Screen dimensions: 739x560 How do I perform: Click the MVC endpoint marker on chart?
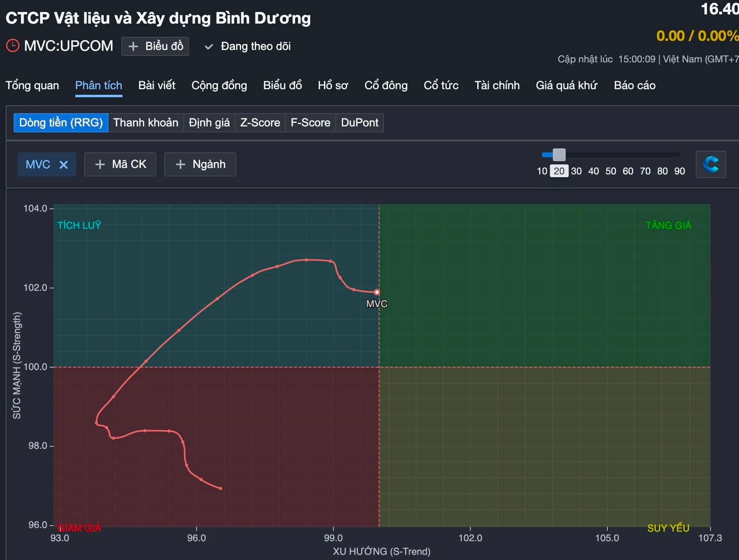pyautogui.click(x=377, y=292)
